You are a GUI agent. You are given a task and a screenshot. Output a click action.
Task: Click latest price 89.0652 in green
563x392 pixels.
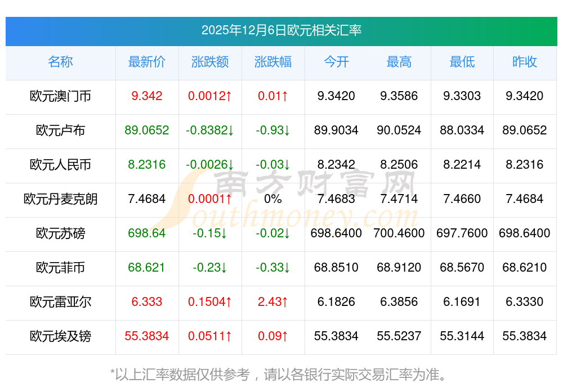(147, 130)
